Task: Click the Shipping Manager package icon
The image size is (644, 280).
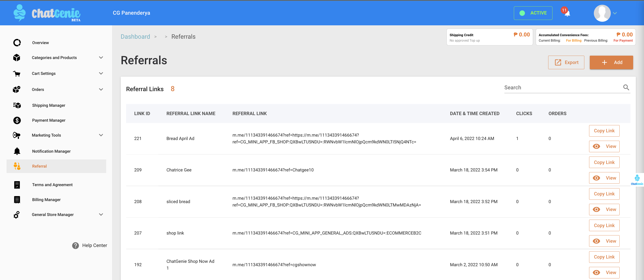Action: click(17, 105)
